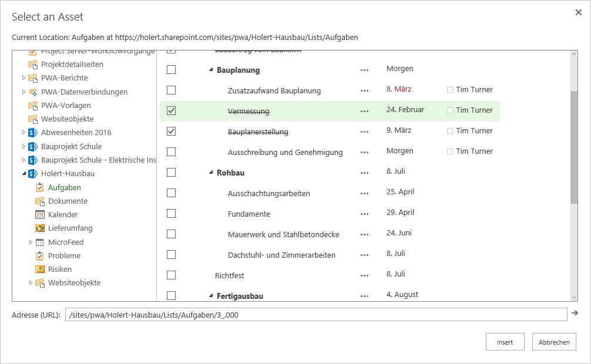591x364 pixels.
Task: Click the Probleme task list icon
Action: 40,256
